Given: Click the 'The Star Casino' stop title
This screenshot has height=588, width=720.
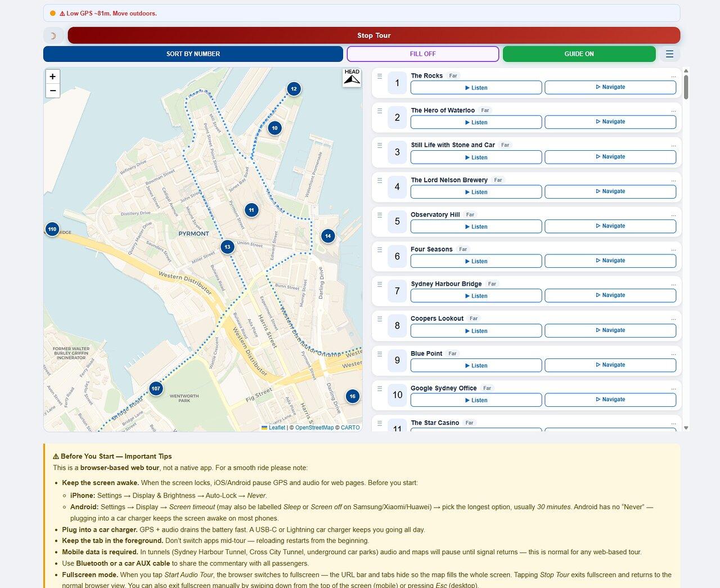Looking at the screenshot, I should 435,423.
